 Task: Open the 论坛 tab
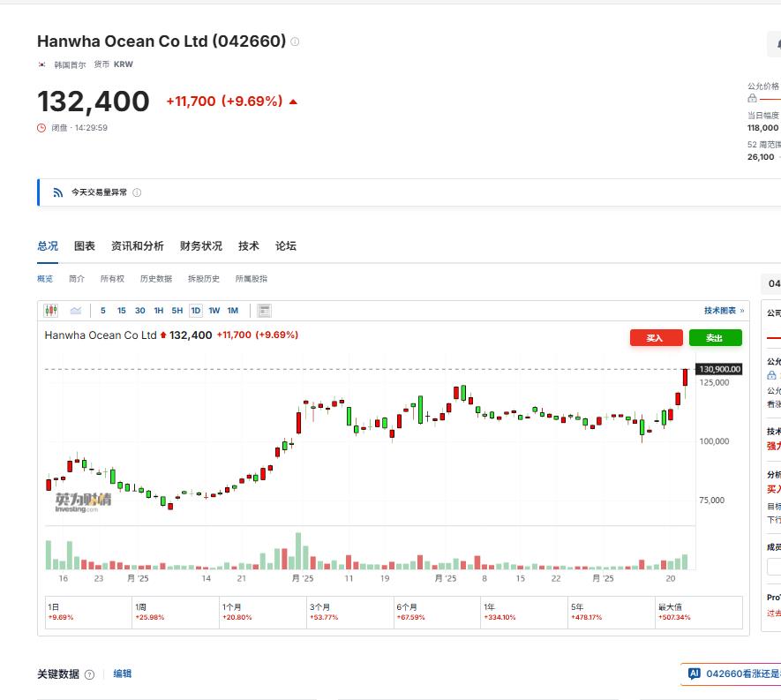(286, 246)
